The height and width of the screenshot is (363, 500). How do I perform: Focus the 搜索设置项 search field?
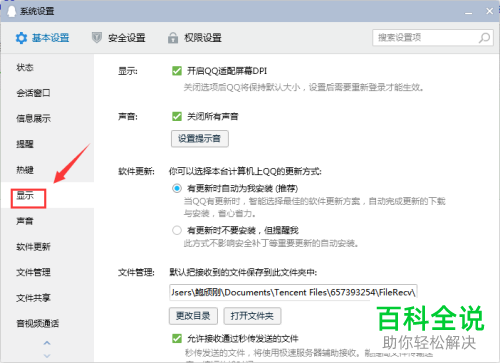click(x=433, y=38)
